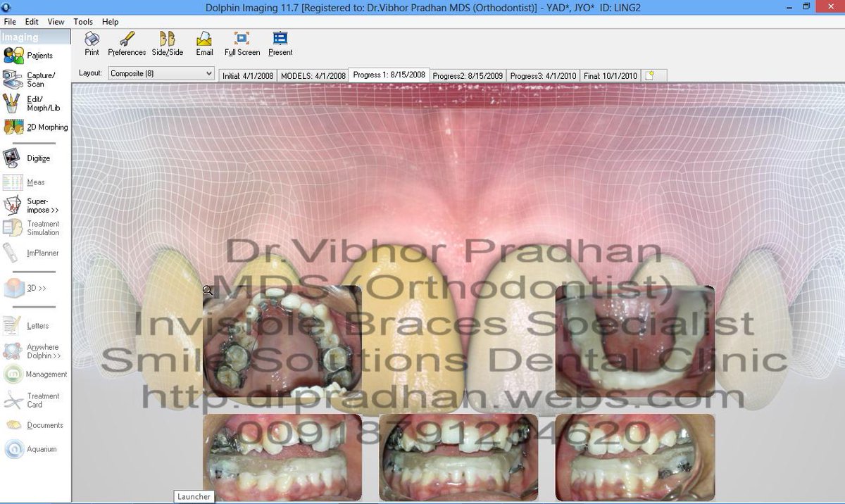Open the Help menu
The width and height of the screenshot is (845, 504).
tap(110, 22)
